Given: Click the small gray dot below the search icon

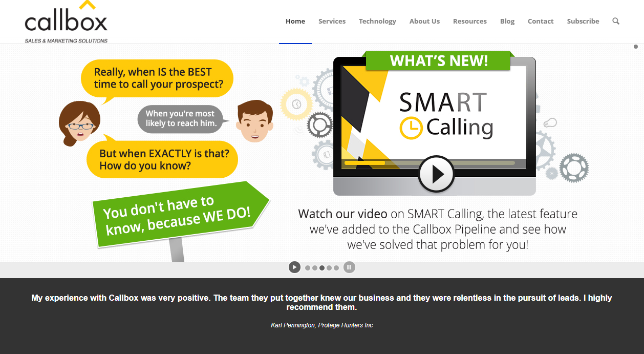Looking at the screenshot, I should [x=636, y=47].
